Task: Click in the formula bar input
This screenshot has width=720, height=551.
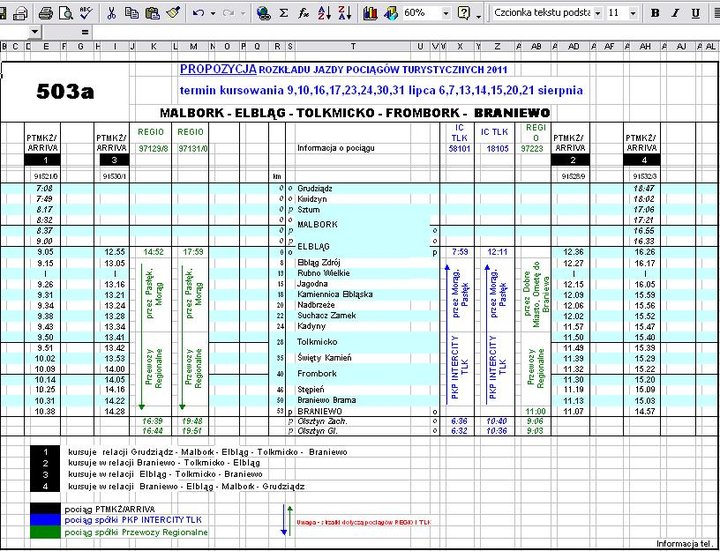Action: coord(406,33)
